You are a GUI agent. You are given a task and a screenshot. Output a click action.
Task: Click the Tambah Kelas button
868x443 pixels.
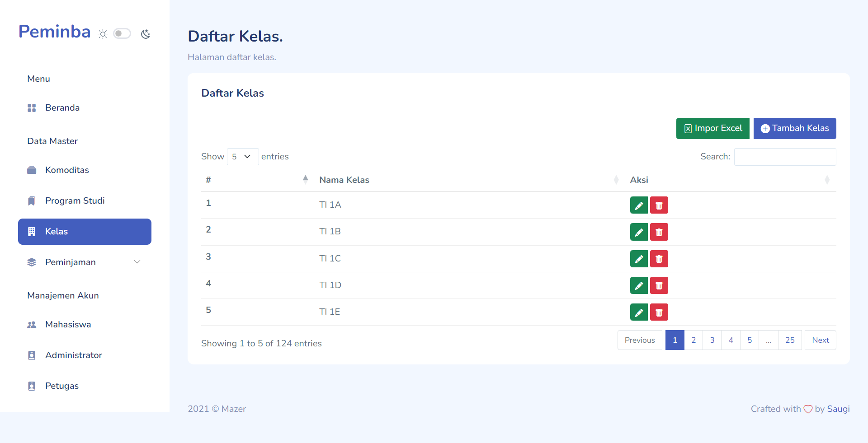click(x=795, y=128)
